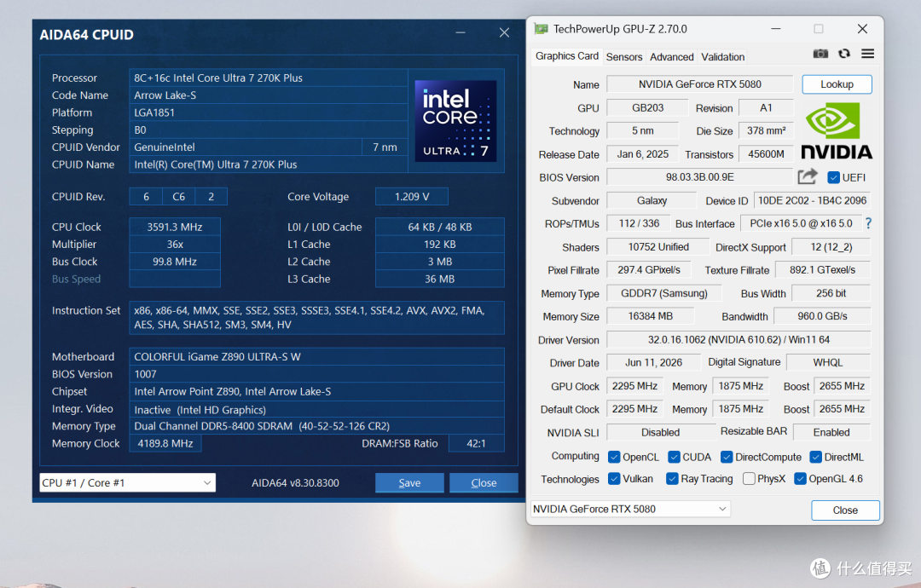Screen dimensions: 921x588
Task: Toggle the Vulkan checkbox
Action: 614,479
